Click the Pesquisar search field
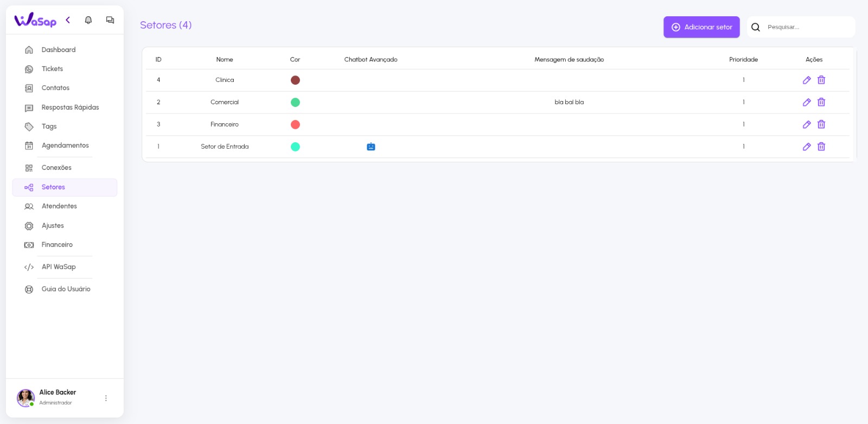The width and height of the screenshot is (868, 424). (807, 27)
